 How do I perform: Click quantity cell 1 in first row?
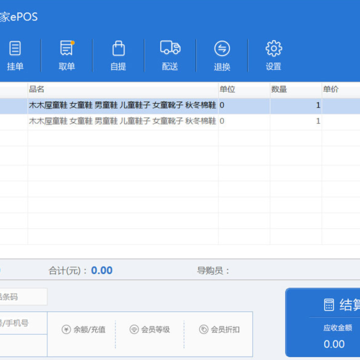tap(296, 106)
